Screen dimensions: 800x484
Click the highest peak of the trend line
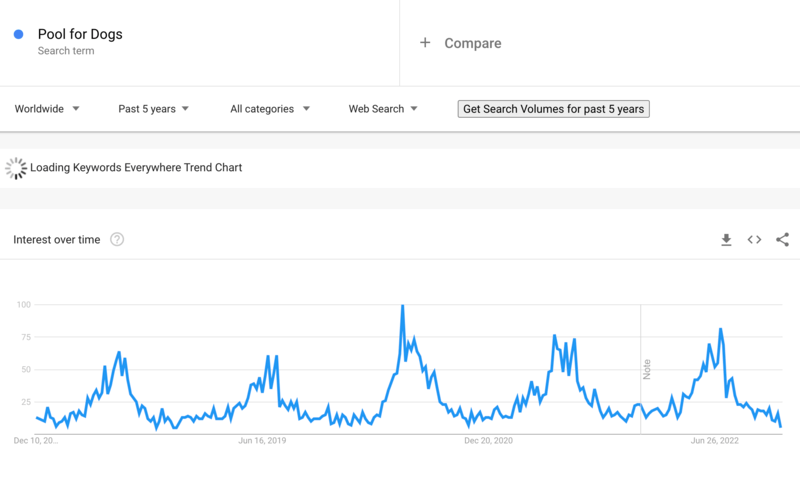402,307
